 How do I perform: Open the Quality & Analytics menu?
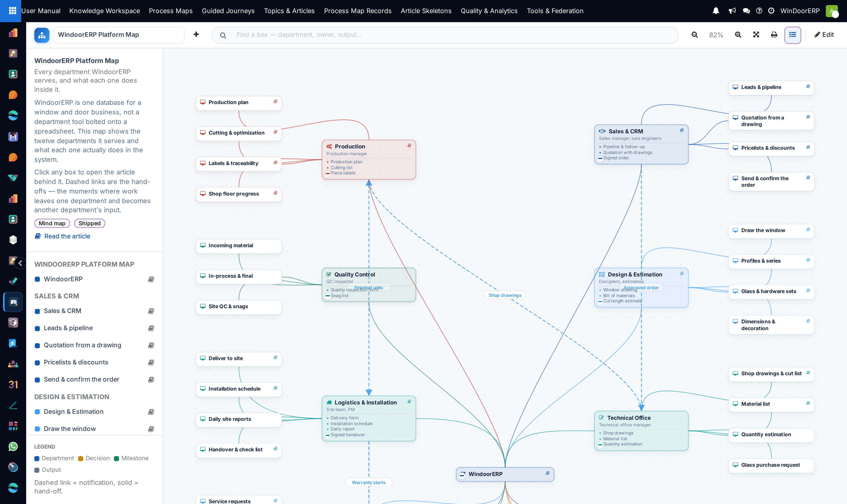pos(489,11)
